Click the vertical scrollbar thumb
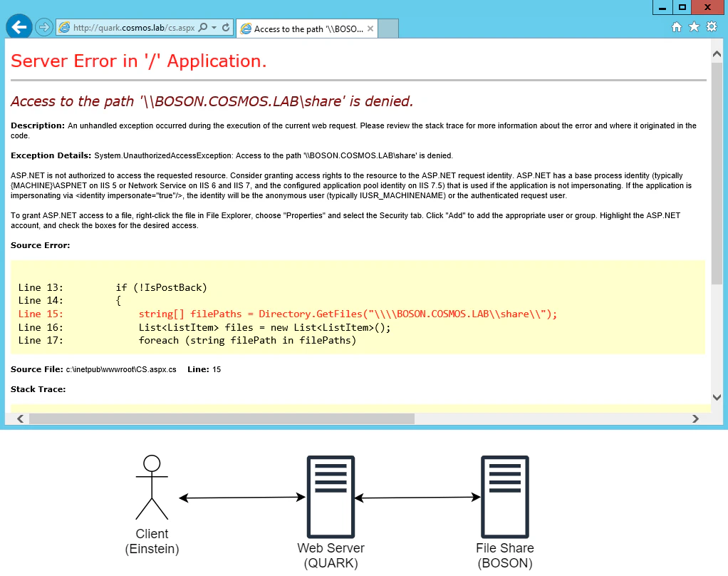The height and width of the screenshot is (576, 728). coord(717,173)
